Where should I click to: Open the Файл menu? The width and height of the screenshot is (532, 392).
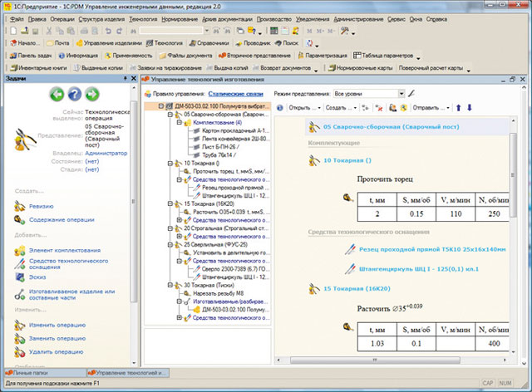[17, 19]
